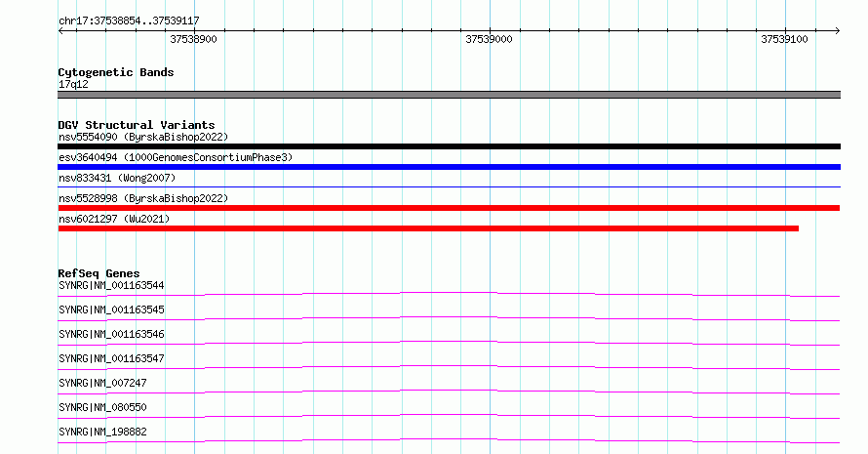Click the magenta intron line under NM_001163547
The width and height of the screenshot is (868, 454).
(449, 366)
